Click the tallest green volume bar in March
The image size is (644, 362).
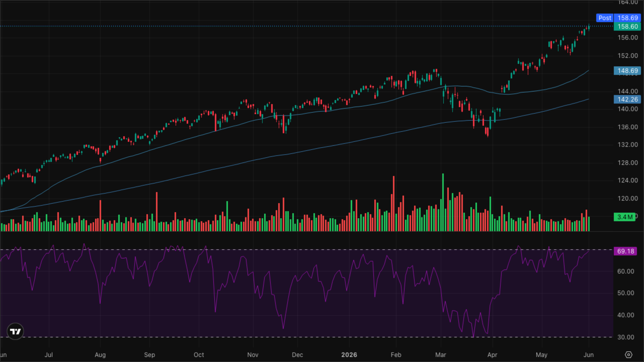click(x=443, y=202)
